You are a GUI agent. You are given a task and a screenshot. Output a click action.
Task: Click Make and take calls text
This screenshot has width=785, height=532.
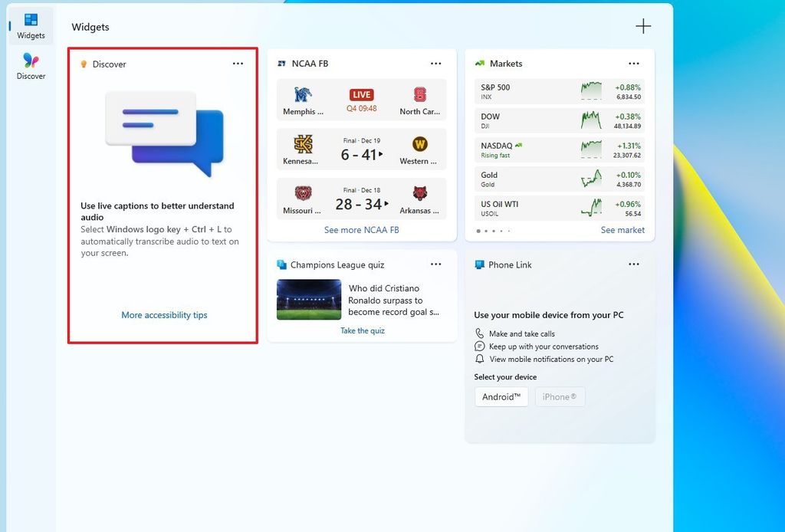click(x=521, y=333)
